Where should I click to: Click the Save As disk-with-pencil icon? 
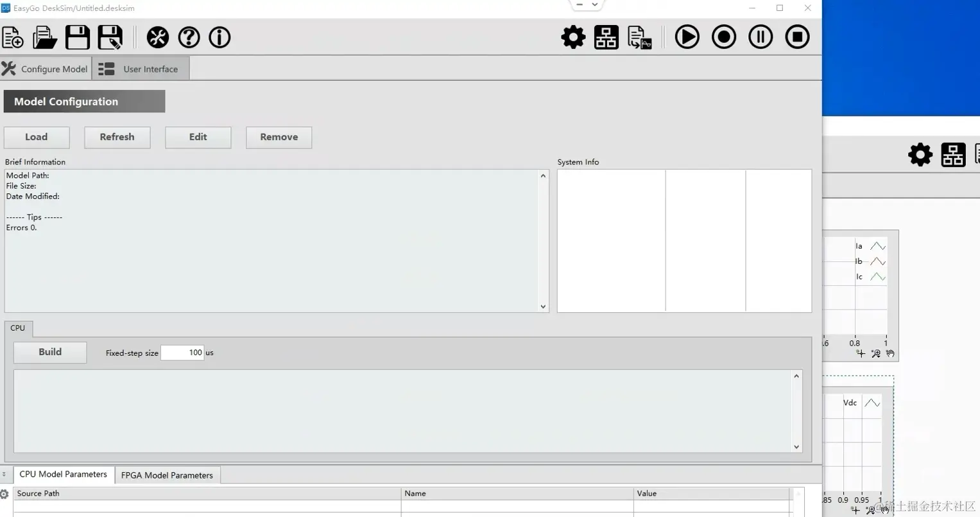[110, 37]
